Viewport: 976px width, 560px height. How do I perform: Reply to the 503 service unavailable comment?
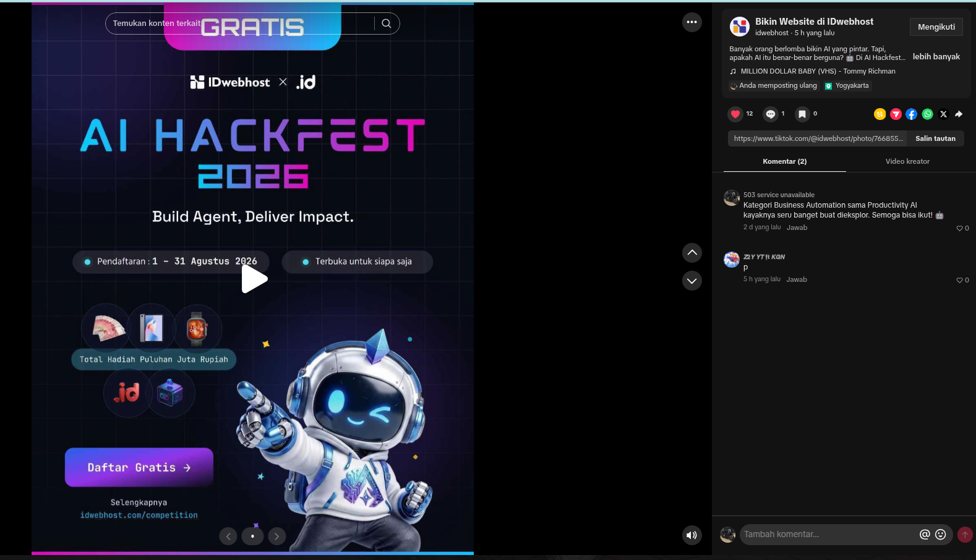pos(797,227)
